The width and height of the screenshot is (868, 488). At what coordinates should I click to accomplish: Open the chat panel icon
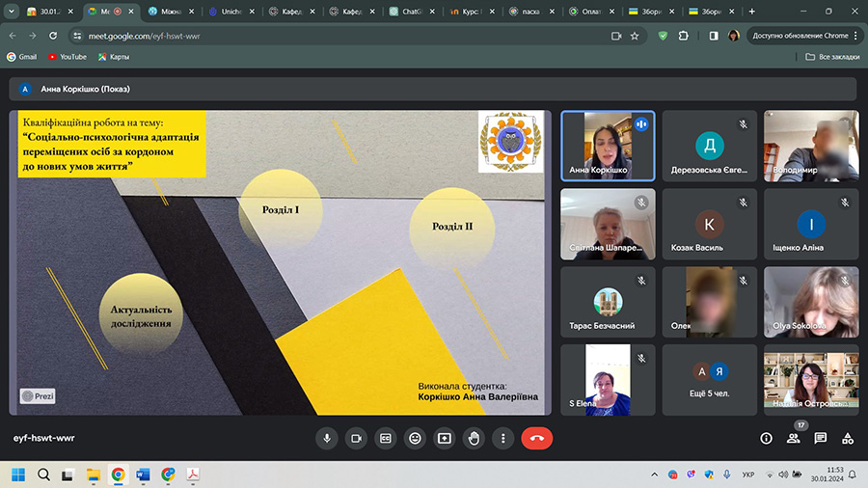[x=821, y=438]
